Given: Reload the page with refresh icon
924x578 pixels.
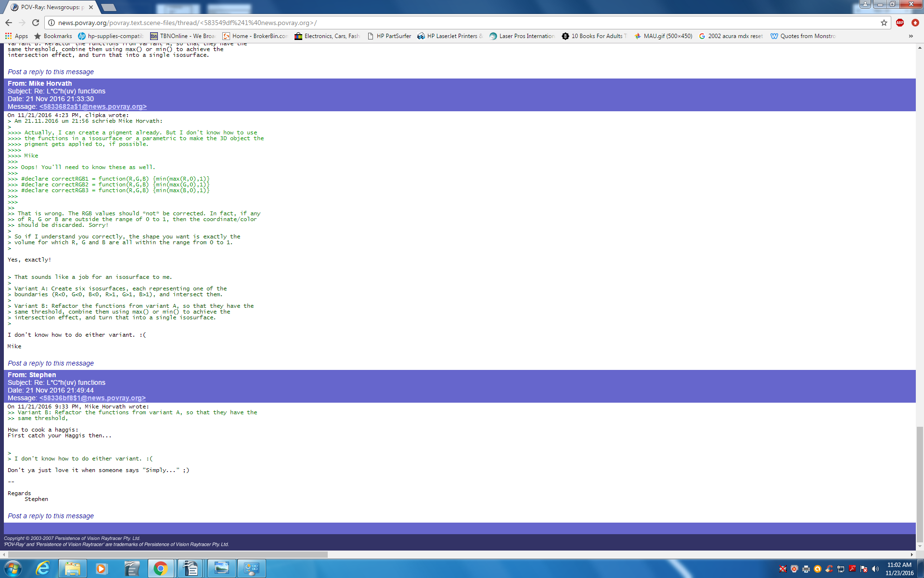Looking at the screenshot, I should 36,23.
